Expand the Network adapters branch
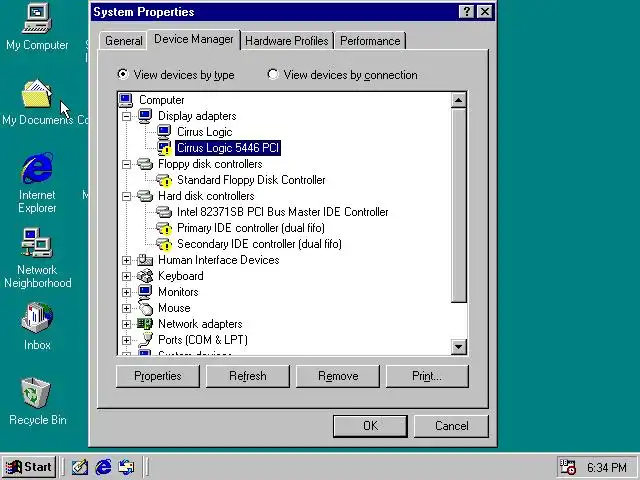Image resolution: width=640 pixels, height=480 pixels. pos(127,324)
